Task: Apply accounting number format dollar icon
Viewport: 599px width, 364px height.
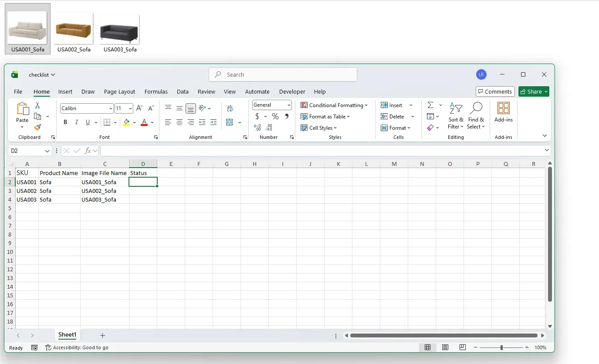Action: [257, 116]
